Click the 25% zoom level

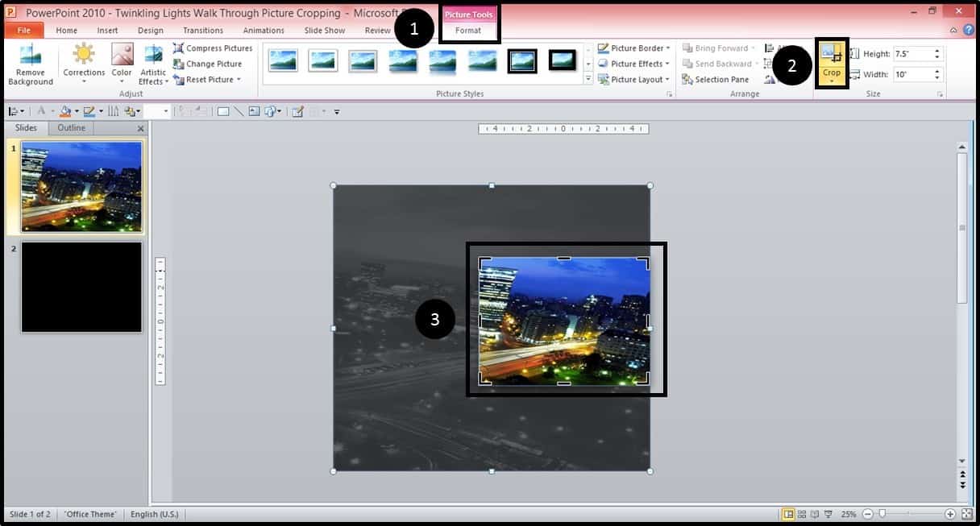[x=849, y=514]
